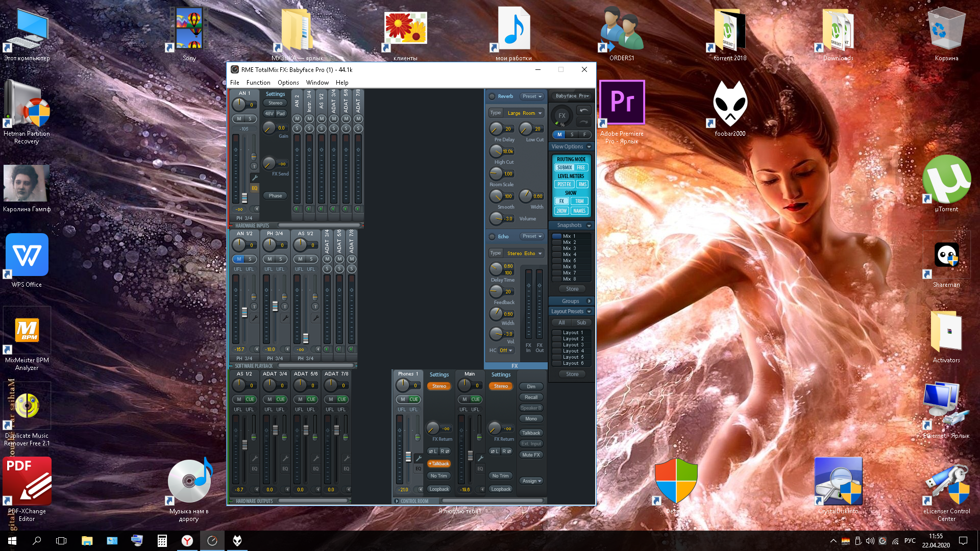The height and width of the screenshot is (551, 980).
Task: Click the Yandex Browser taskbar icon
Action: click(x=187, y=541)
